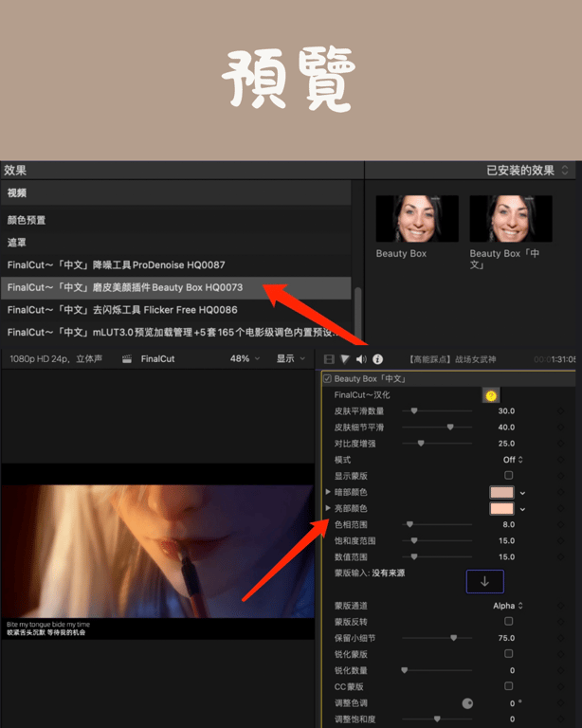The width and height of the screenshot is (582, 728).
Task: Enable the 显示蒙版 checkbox
Action: coord(509,476)
